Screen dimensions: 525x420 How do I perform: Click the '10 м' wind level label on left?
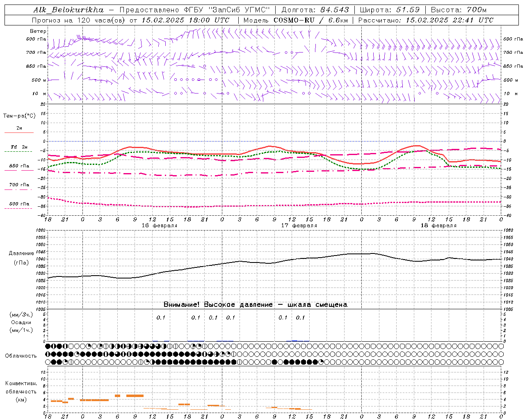(39, 94)
